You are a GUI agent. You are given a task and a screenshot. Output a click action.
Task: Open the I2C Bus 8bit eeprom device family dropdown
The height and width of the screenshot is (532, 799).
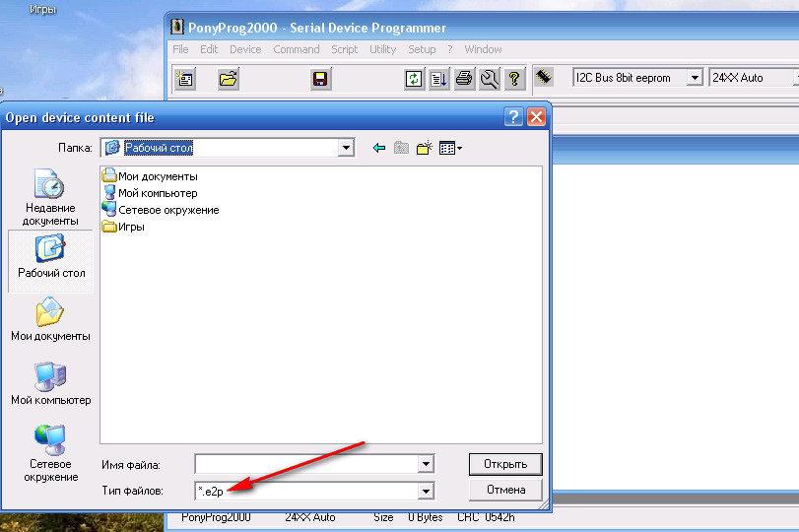pyautogui.click(x=695, y=78)
